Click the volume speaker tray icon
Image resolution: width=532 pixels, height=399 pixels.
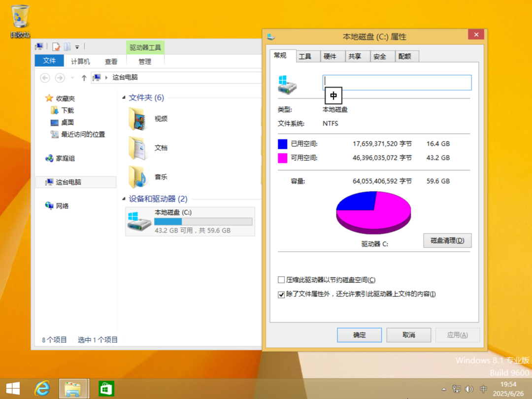pos(469,389)
